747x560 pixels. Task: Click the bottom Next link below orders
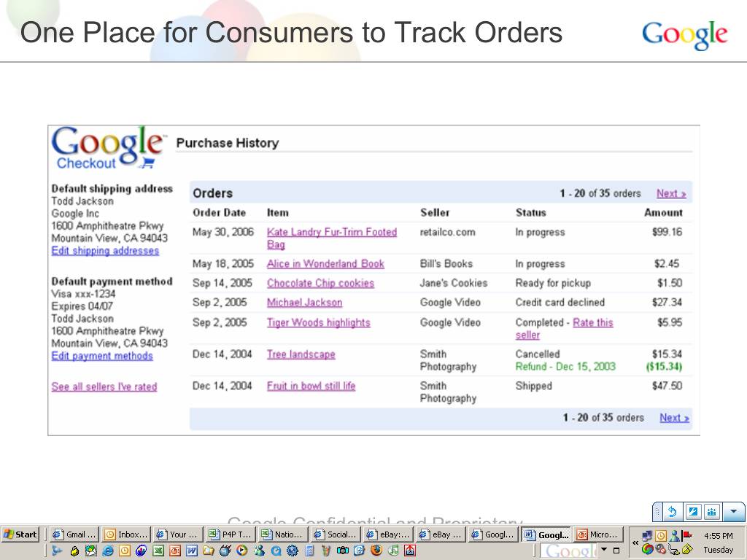(674, 418)
